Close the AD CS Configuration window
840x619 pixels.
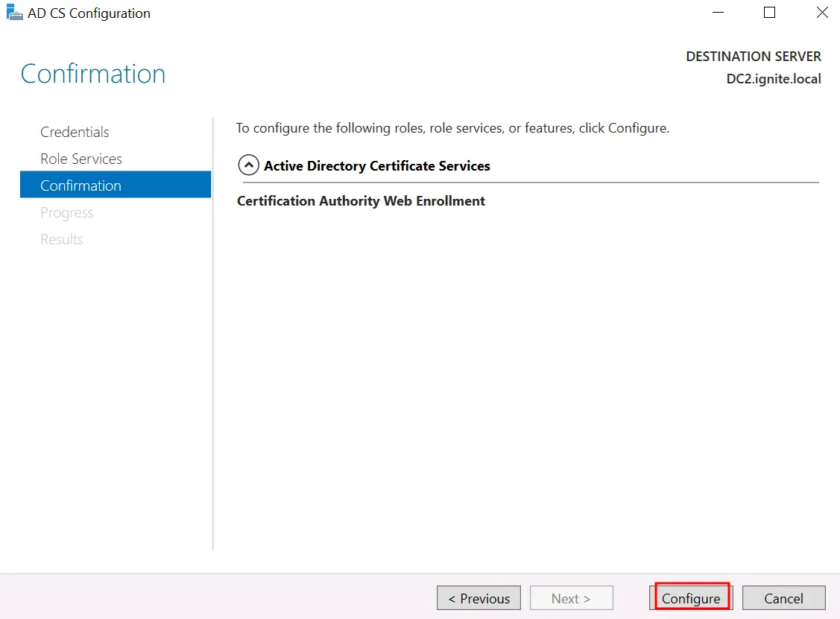pyautogui.click(x=821, y=13)
